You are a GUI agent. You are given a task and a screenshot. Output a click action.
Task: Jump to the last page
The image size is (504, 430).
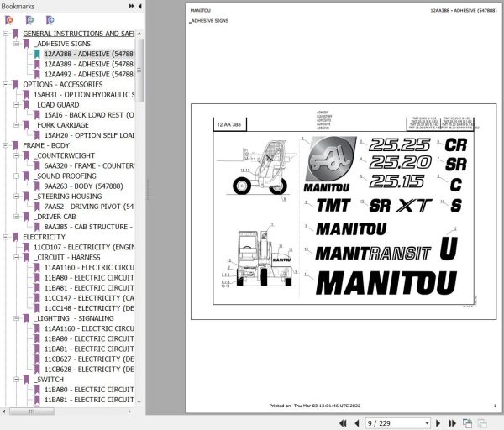coord(452,423)
